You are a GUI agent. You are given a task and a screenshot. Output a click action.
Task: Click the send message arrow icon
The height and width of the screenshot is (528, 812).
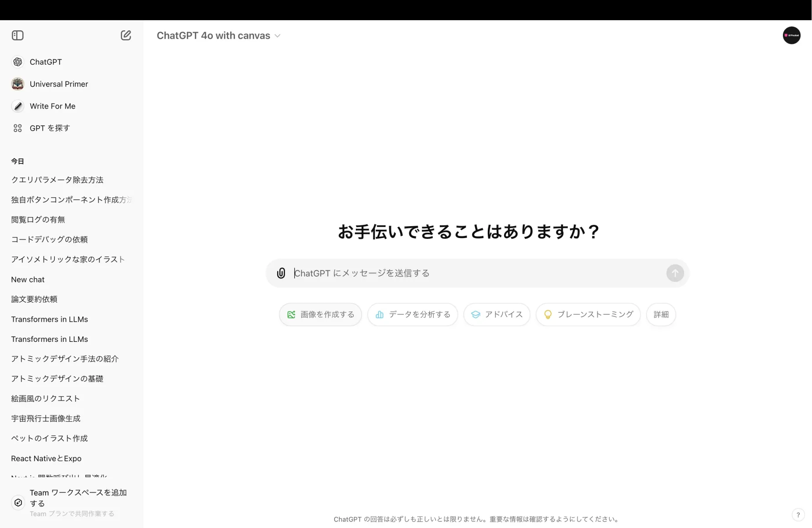click(x=675, y=273)
